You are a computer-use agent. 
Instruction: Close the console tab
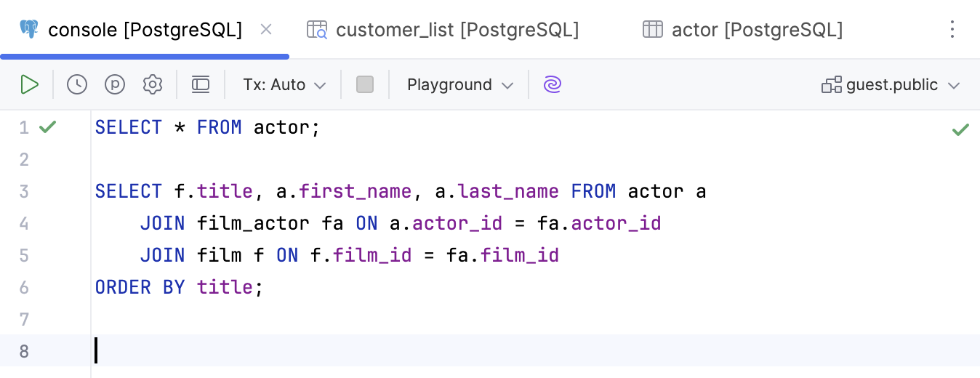266,29
